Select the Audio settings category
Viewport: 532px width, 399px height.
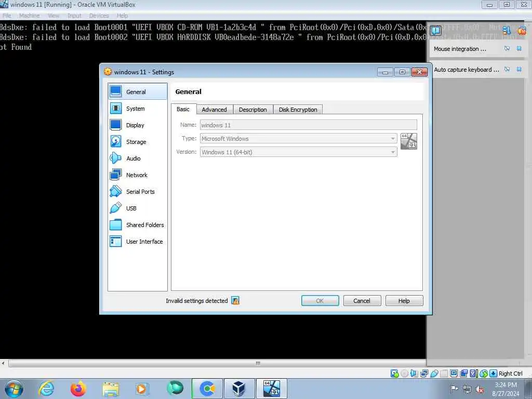(x=137, y=158)
